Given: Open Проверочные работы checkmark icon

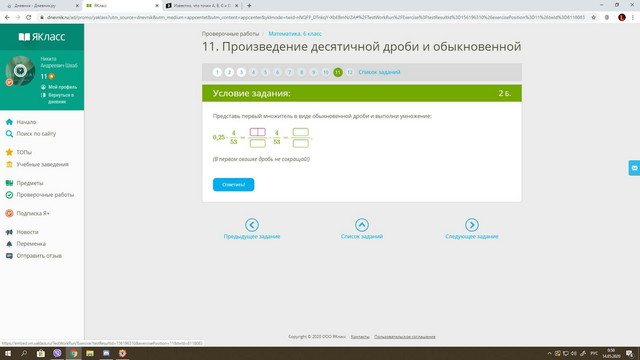Looking at the screenshot, I should [9, 195].
